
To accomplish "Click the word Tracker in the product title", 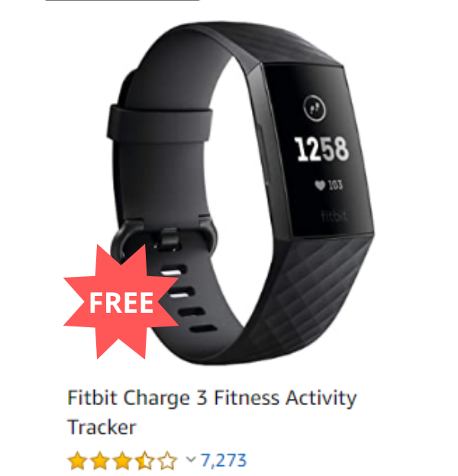I will coord(102,427).
